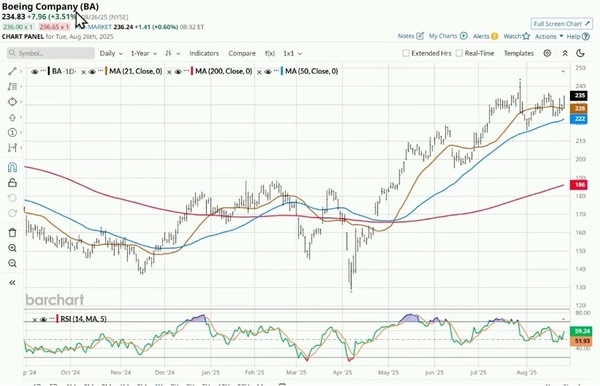This screenshot has height=386, width=600.
Task: Open the Templates menu
Action: pyautogui.click(x=518, y=53)
